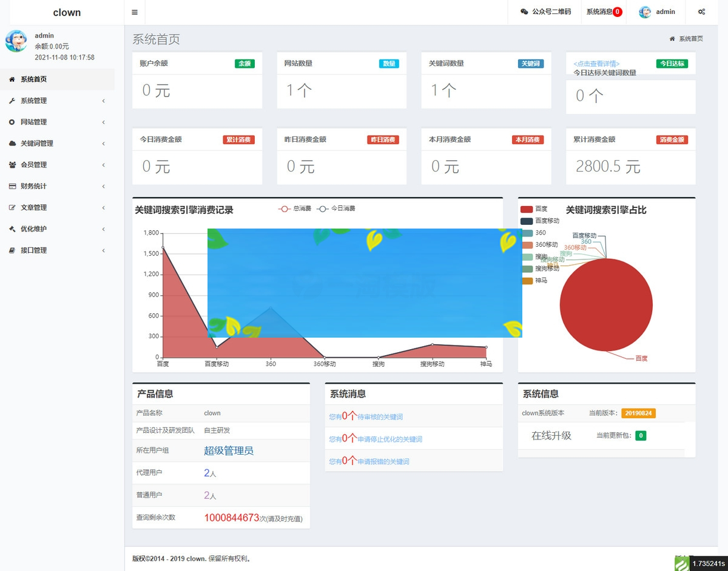Click the cloud icon beside 关键词管理
The width and height of the screenshot is (728, 571).
click(12, 143)
